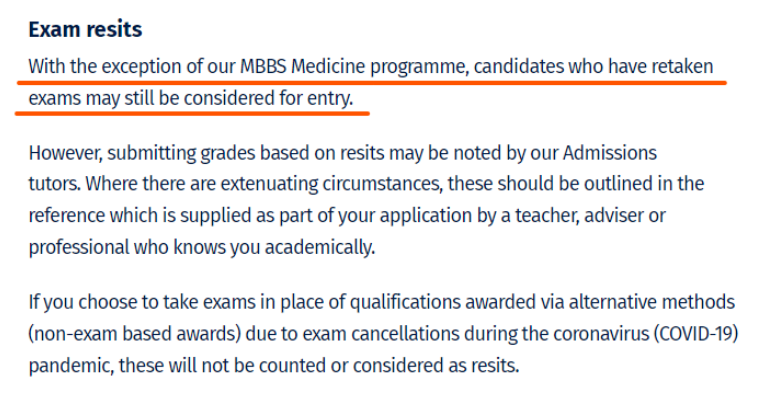Viewport: 774px width, 394px height.
Task: Click the 'MBBS Medicine programme' text
Action: [352, 67]
